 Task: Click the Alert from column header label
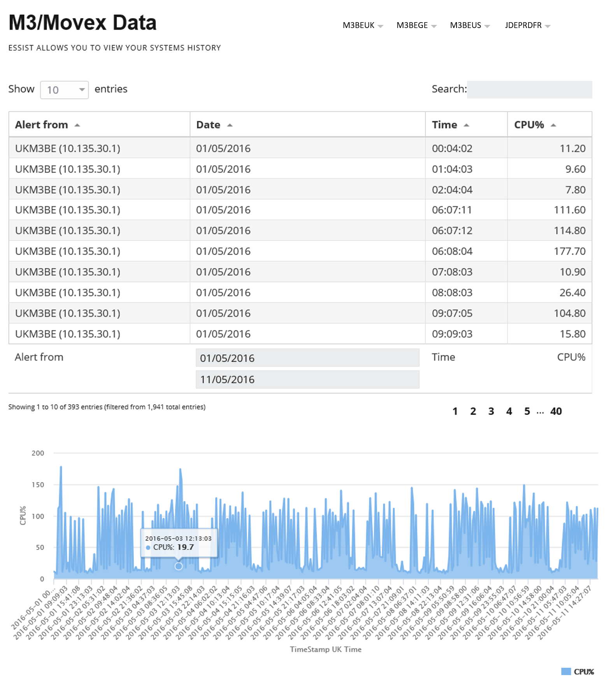pyautogui.click(x=41, y=125)
